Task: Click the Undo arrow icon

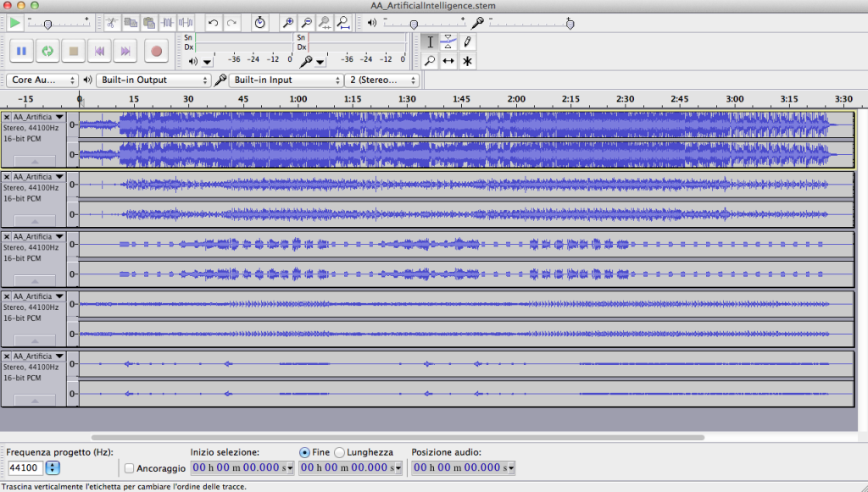Action: click(x=213, y=23)
